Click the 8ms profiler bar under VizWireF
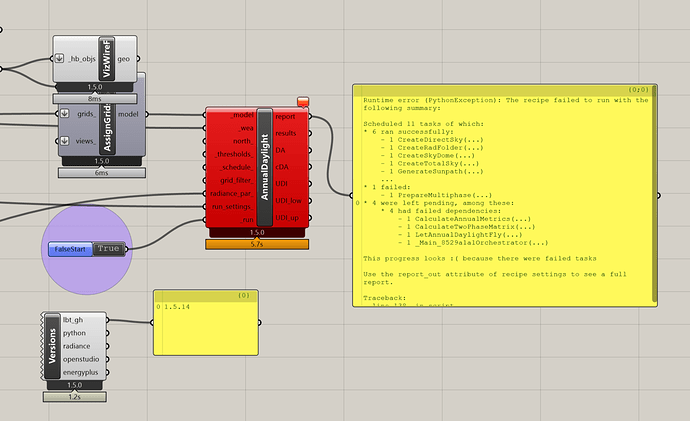The image size is (690, 421). pyautogui.click(x=95, y=99)
